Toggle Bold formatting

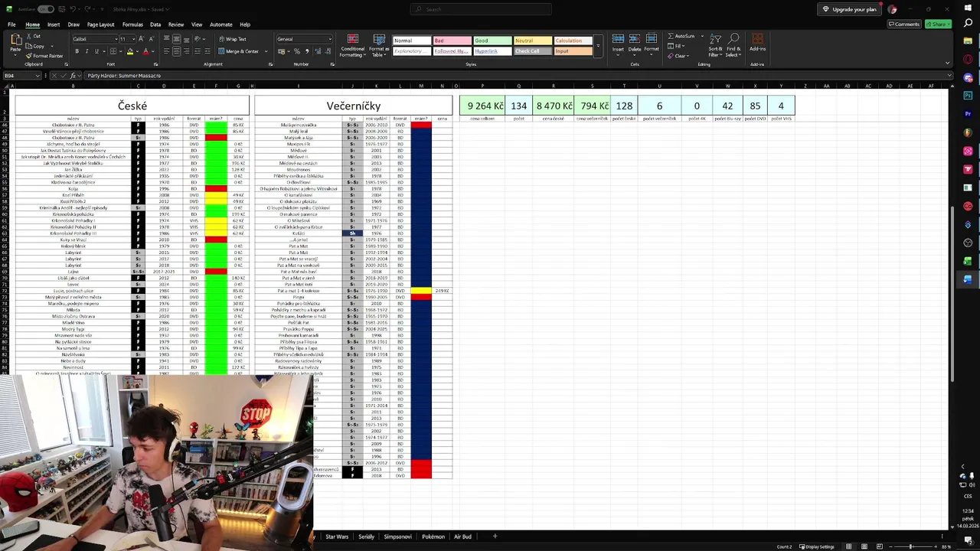tap(77, 51)
